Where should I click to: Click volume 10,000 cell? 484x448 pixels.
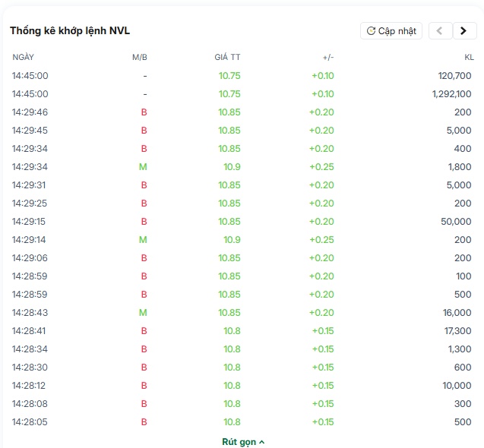point(457,385)
